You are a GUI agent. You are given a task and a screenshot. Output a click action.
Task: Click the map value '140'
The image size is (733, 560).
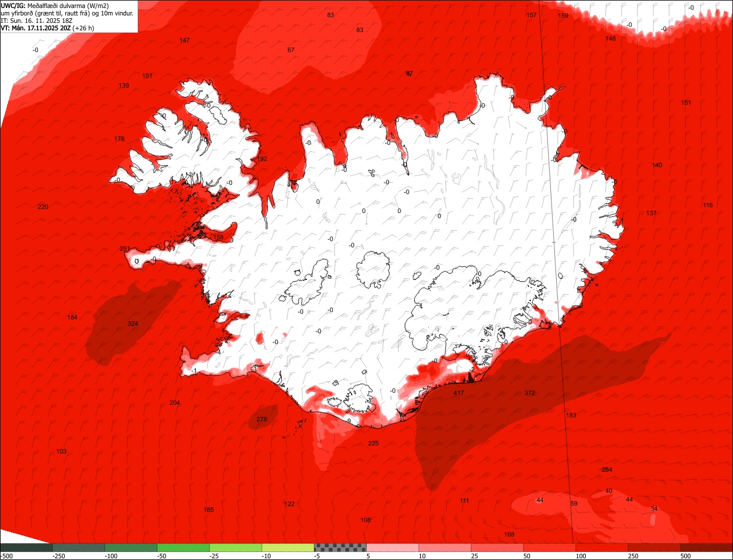(657, 165)
